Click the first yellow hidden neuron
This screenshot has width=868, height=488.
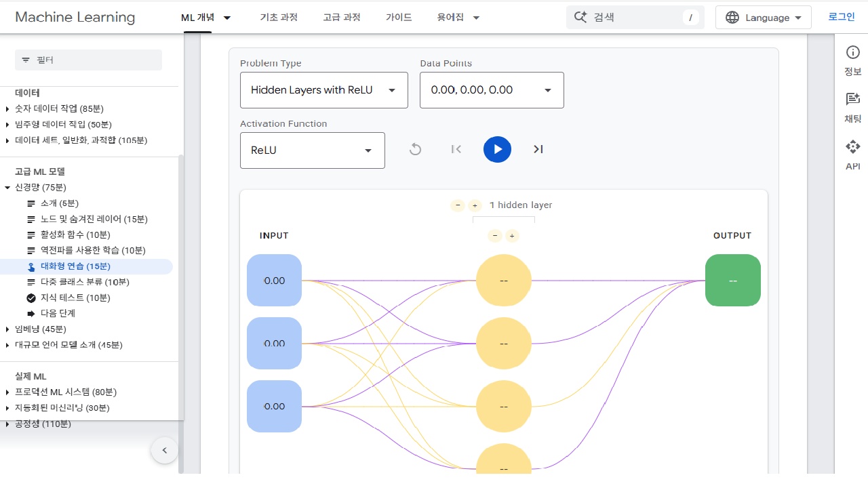tap(503, 281)
